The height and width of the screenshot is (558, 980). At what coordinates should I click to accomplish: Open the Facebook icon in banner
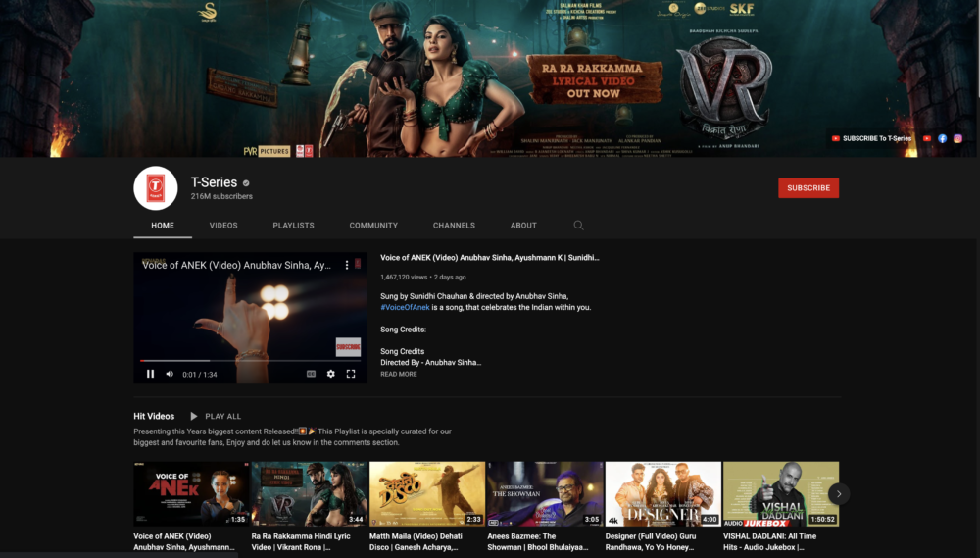[942, 138]
